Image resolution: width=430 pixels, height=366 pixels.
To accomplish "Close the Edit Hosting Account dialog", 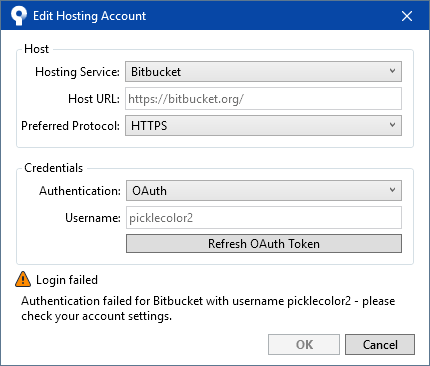I will (x=407, y=16).
